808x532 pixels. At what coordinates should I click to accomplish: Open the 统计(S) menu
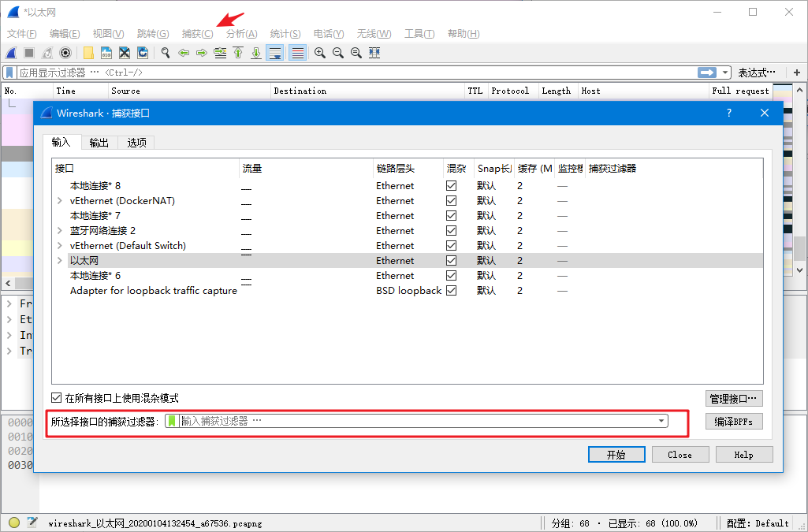(x=285, y=33)
